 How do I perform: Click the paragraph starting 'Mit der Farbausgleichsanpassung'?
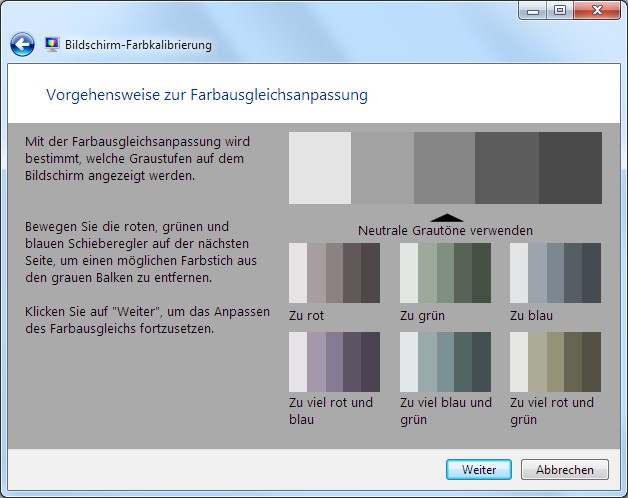pyautogui.click(x=137, y=159)
